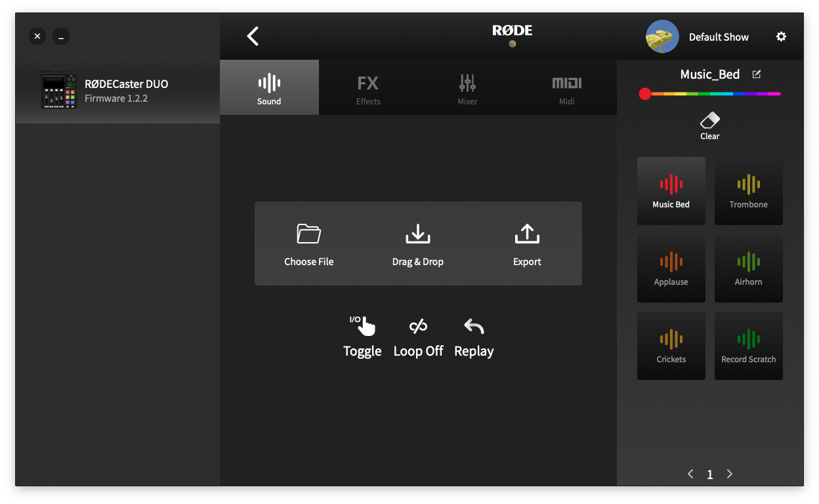The height and width of the screenshot is (504, 819).
Task: Edit the Music_Bed pad name
Action: [757, 74]
